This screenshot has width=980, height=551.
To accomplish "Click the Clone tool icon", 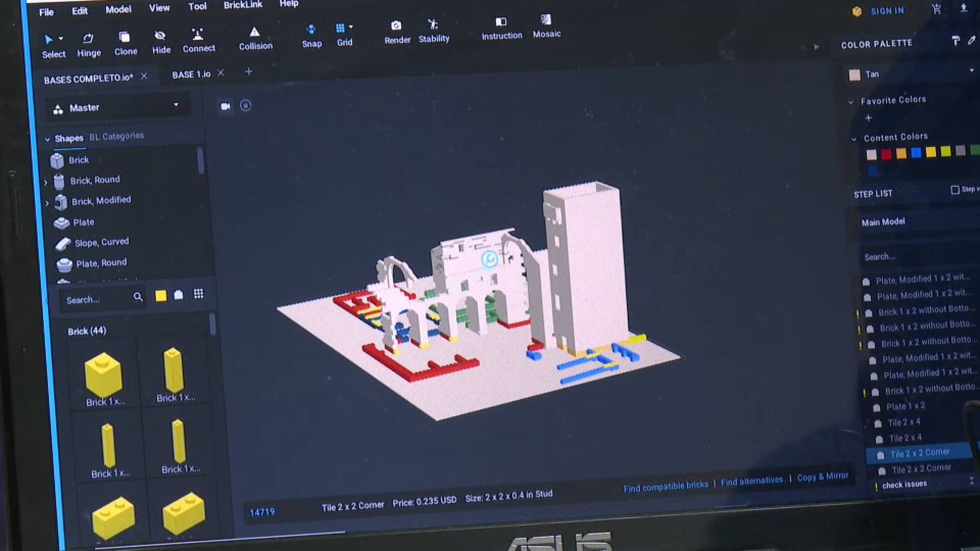I will click(x=125, y=43).
